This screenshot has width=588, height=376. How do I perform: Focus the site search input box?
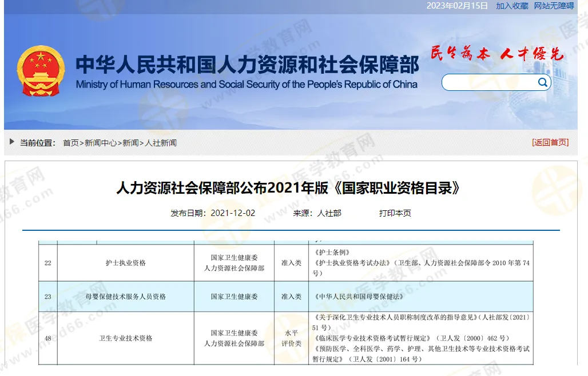pyautogui.click(x=489, y=83)
